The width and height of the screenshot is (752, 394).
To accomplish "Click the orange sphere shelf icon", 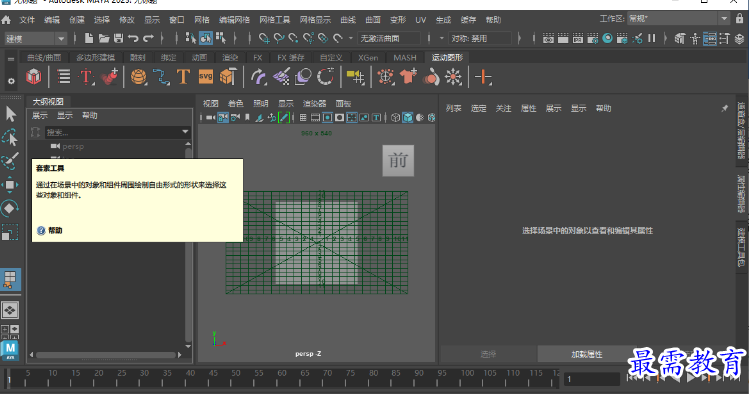I will [139, 77].
